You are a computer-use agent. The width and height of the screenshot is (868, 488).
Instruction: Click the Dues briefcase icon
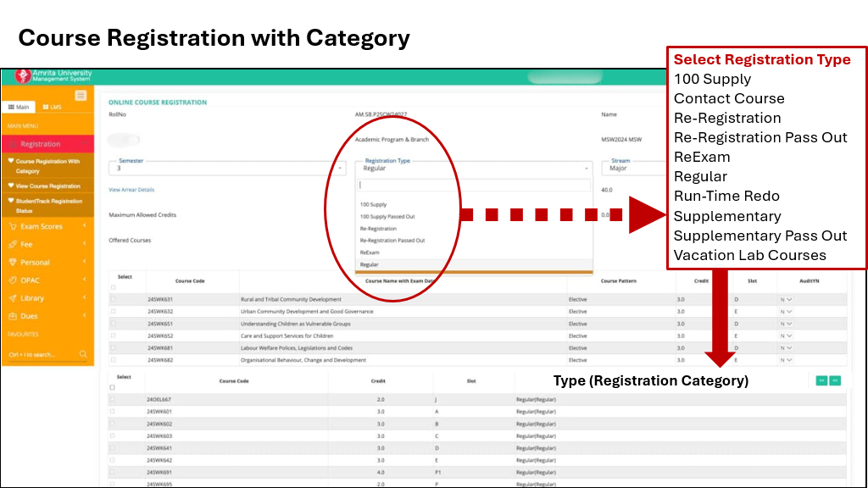13,316
